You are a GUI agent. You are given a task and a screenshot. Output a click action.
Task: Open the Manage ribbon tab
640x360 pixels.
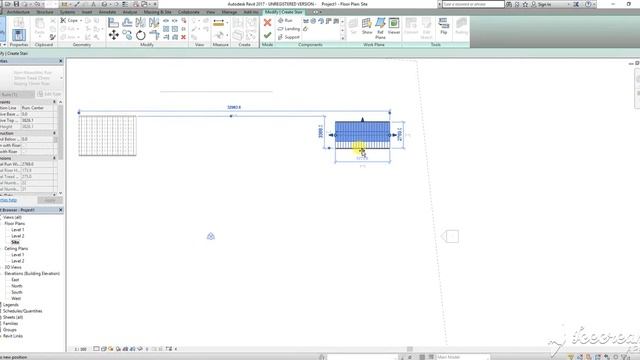(x=229, y=12)
